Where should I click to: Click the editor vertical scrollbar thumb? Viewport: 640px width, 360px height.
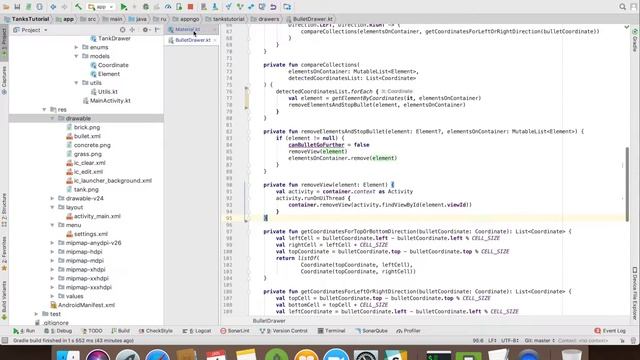pyautogui.click(x=627, y=183)
